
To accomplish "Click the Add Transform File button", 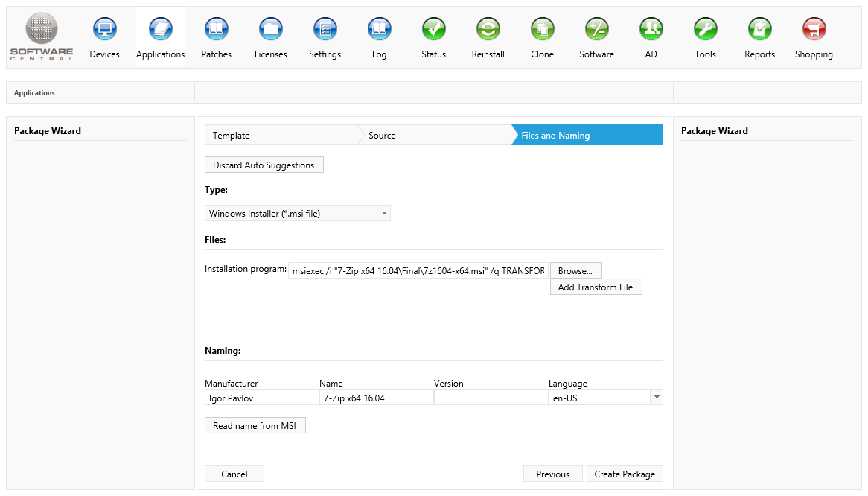I will point(596,287).
